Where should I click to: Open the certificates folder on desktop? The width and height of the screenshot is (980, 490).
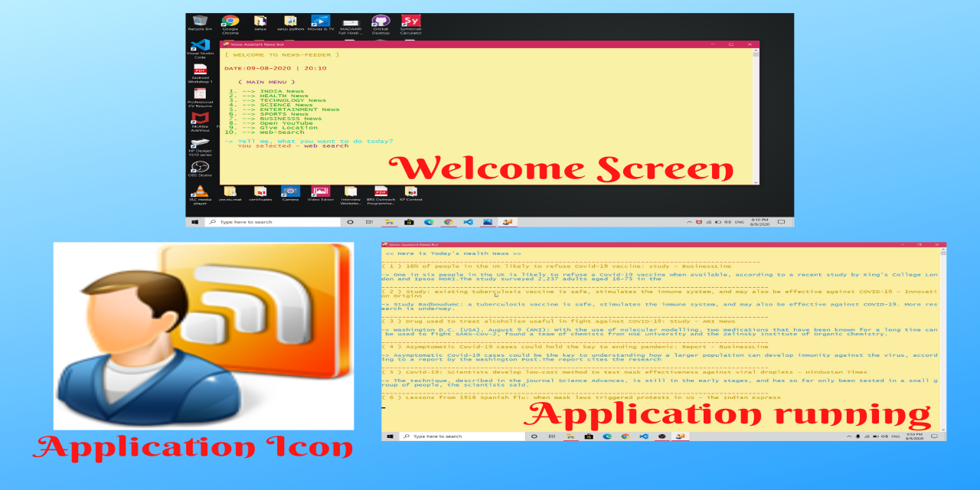(x=260, y=194)
